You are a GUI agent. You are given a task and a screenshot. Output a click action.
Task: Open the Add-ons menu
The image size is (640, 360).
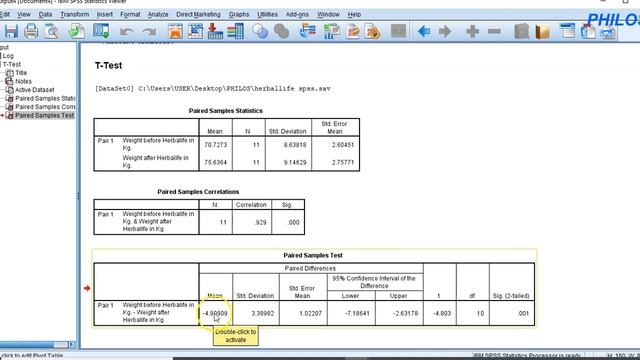[297, 14]
